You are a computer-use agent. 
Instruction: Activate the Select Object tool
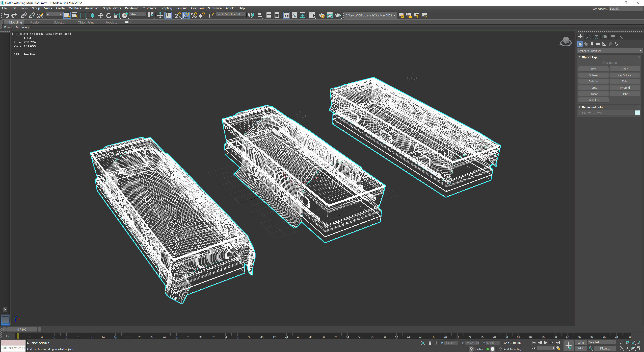pos(67,15)
